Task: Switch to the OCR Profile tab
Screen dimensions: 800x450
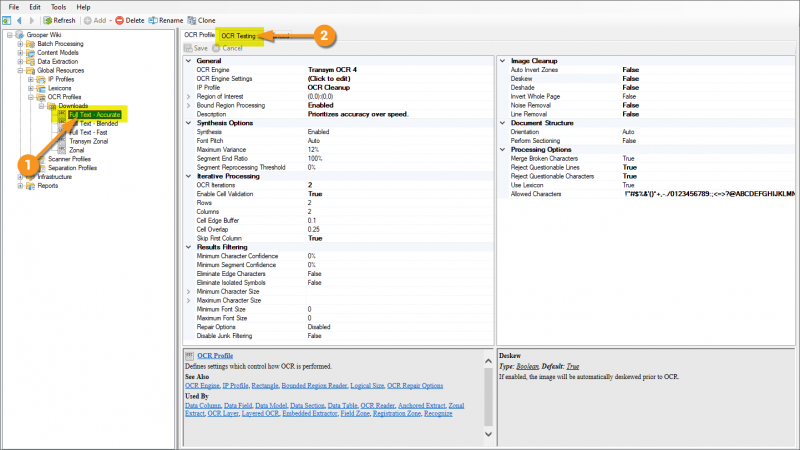Action: [x=199, y=35]
